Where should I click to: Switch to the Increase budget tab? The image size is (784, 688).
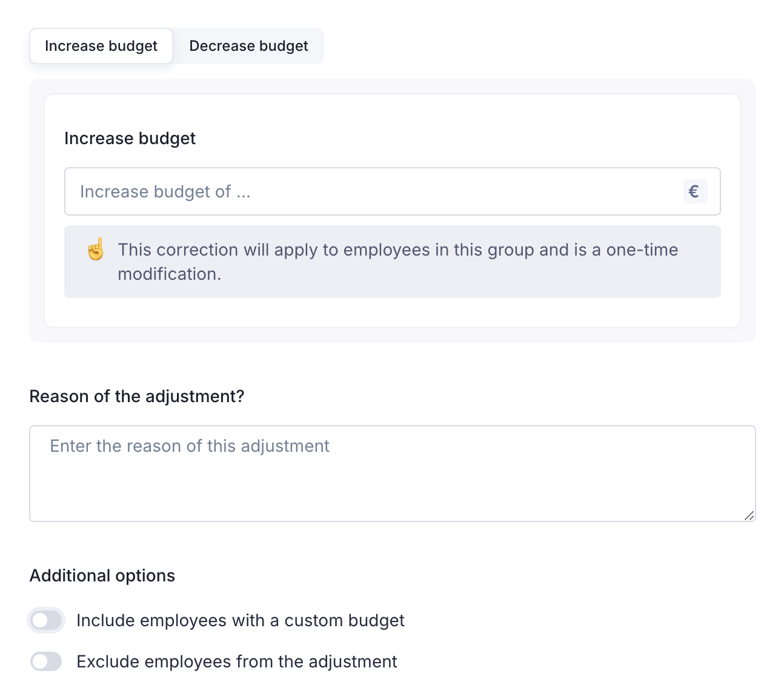(x=101, y=46)
